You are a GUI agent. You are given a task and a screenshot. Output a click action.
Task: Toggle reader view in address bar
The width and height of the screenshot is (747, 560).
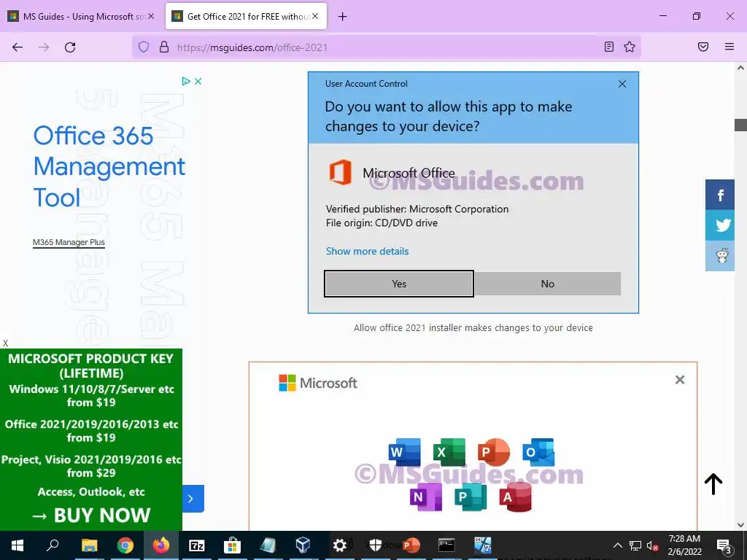point(609,47)
